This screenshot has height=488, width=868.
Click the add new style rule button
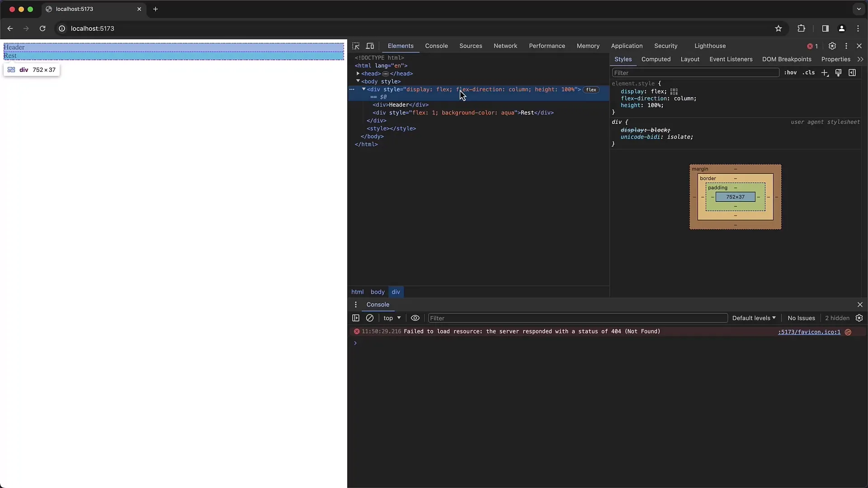(824, 73)
